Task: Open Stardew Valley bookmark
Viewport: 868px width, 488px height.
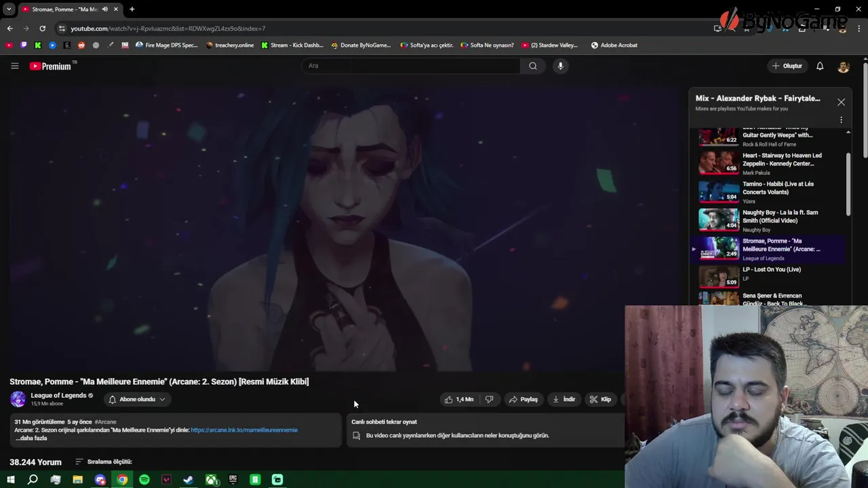Action: point(550,45)
